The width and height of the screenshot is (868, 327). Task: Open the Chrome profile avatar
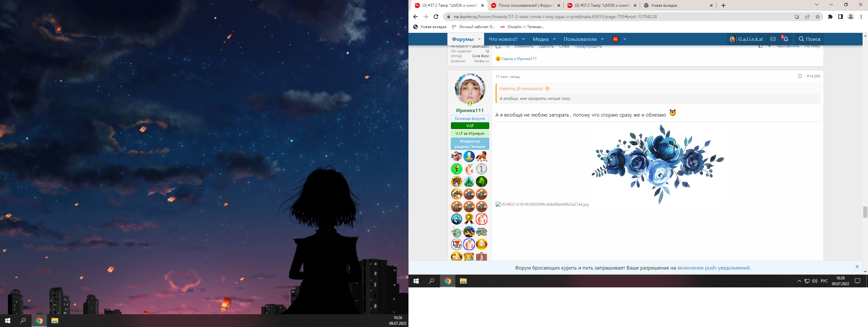click(x=851, y=17)
